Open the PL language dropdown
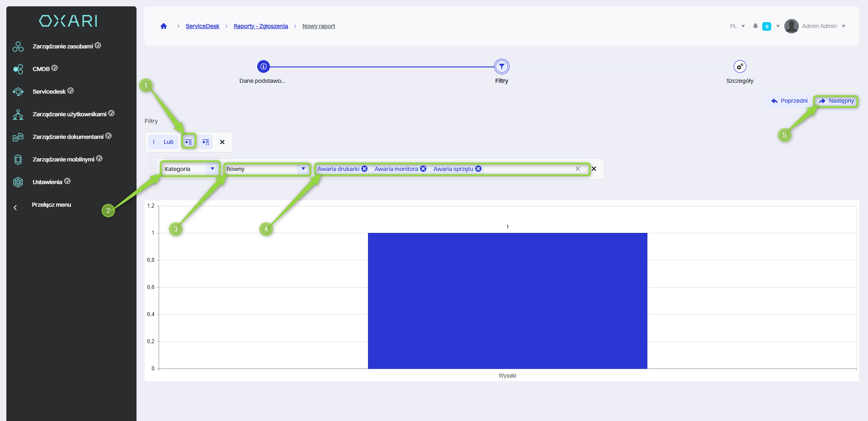 (737, 26)
